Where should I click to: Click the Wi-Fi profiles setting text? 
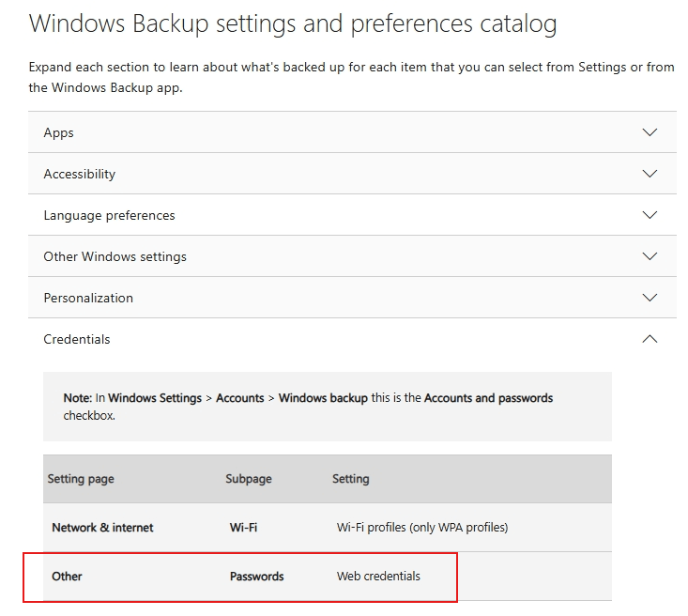pos(422,528)
